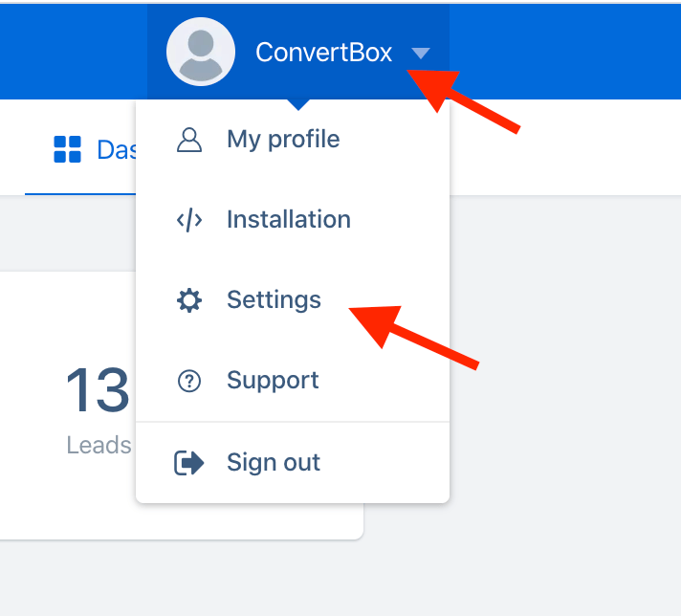Click the person icon beside My profile
Image resolution: width=681 pixels, height=616 pixels.
(189, 140)
